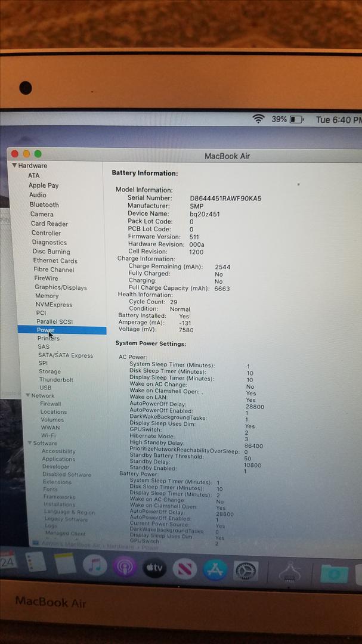Select Fibre Channel in the sidebar
362x644 pixels.
tap(54, 270)
